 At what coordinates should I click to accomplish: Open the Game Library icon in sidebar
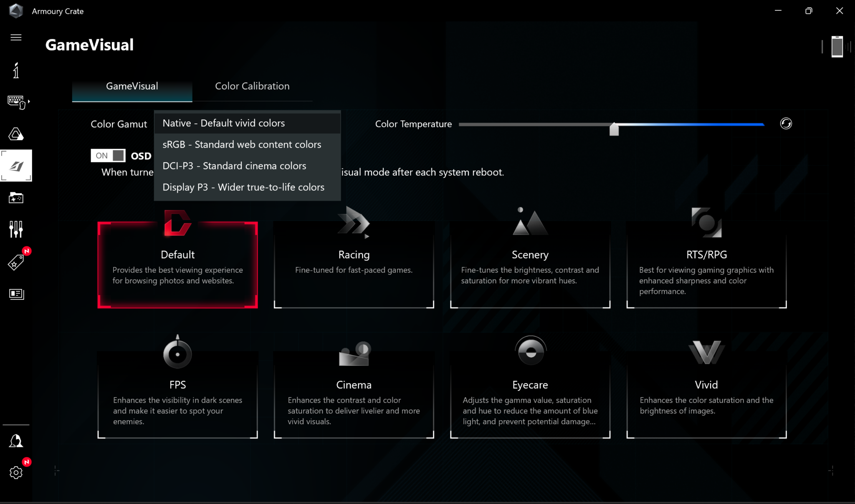16,198
